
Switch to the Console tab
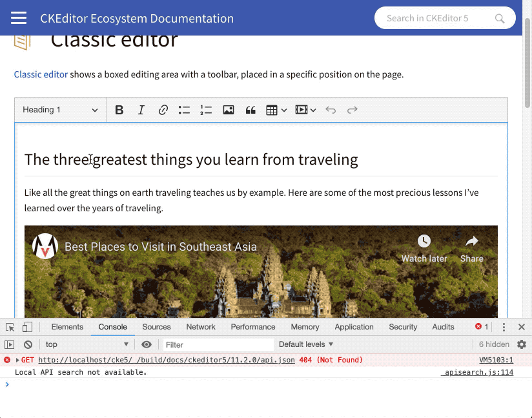112,327
